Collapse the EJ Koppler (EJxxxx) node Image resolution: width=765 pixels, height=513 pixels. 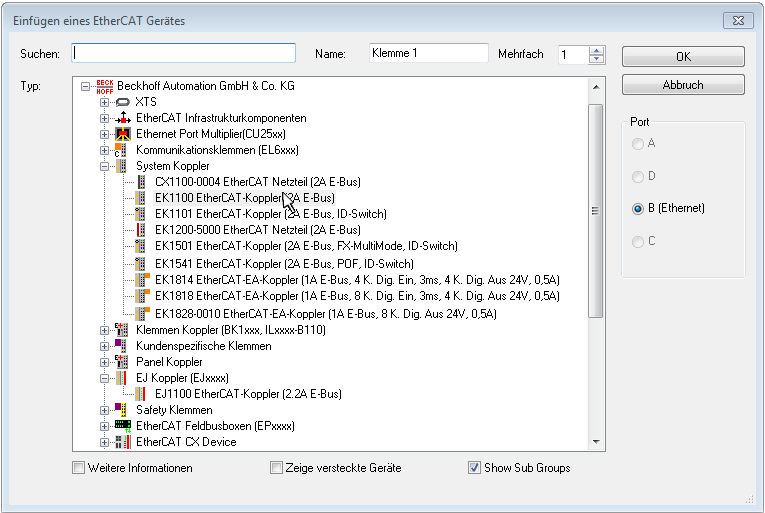(x=104, y=378)
